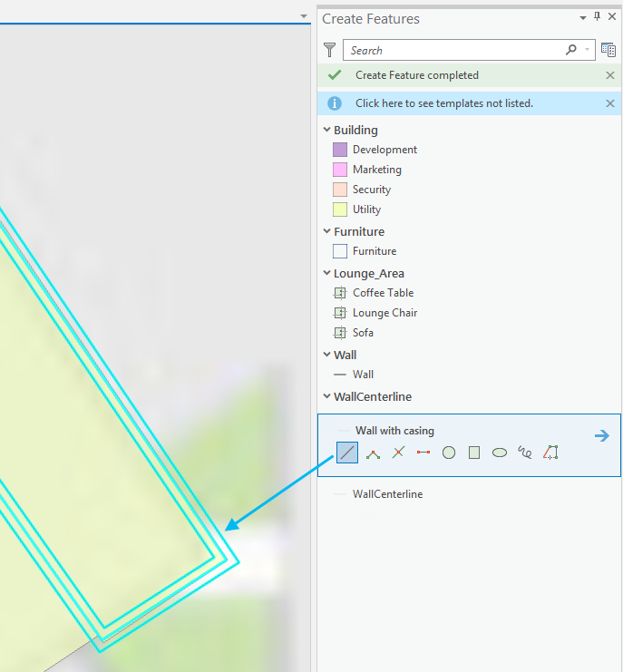This screenshot has width=623, height=672.
Task: Choose the Sofa template
Action: pyautogui.click(x=363, y=333)
